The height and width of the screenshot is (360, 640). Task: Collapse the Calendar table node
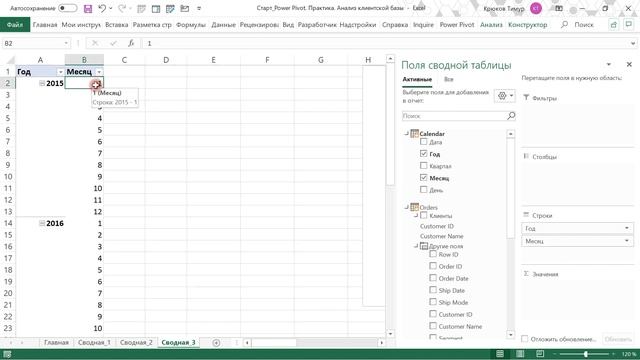(406, 133)
